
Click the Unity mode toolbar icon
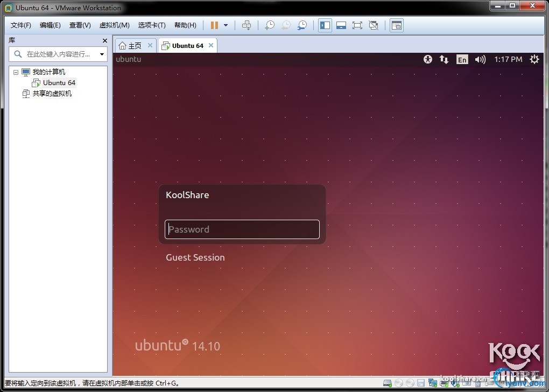374,25
